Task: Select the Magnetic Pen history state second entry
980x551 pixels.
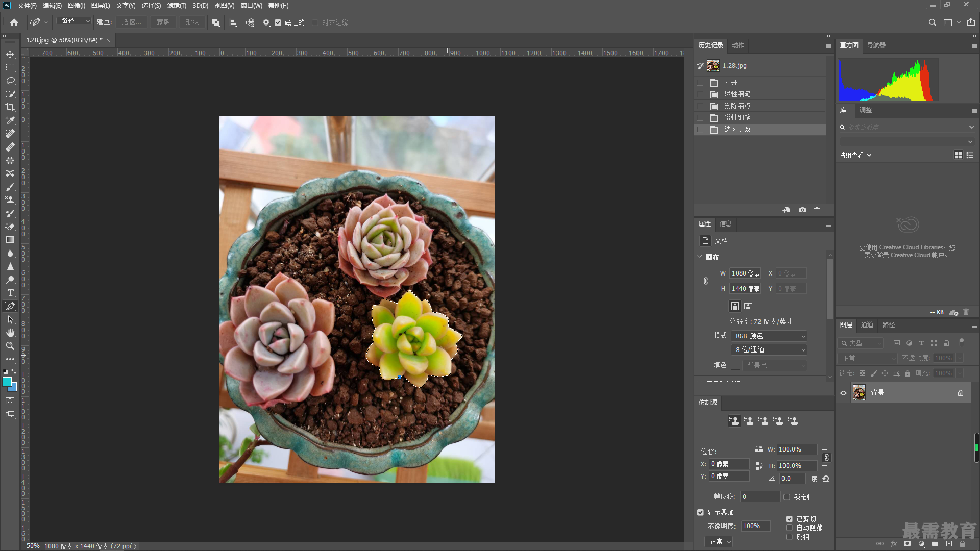Action: point(761,118)
